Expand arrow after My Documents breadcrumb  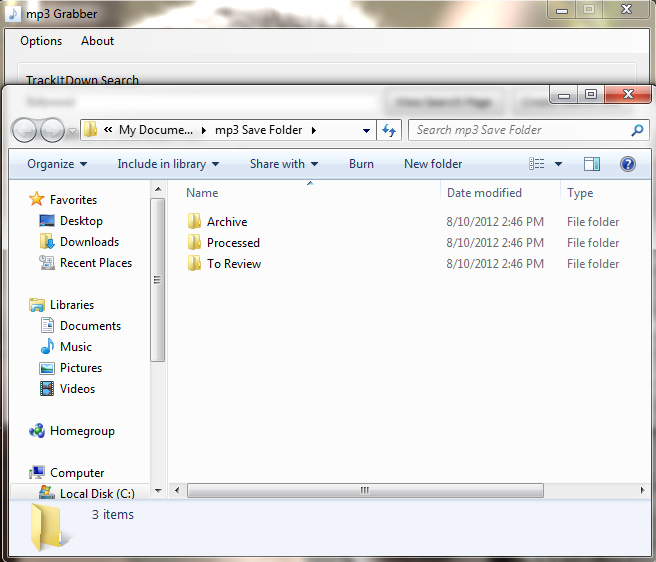[x=204, y=131]
